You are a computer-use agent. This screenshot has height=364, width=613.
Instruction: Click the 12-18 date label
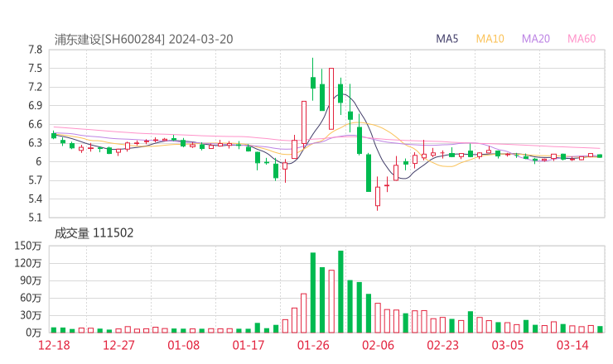[54, 345]
